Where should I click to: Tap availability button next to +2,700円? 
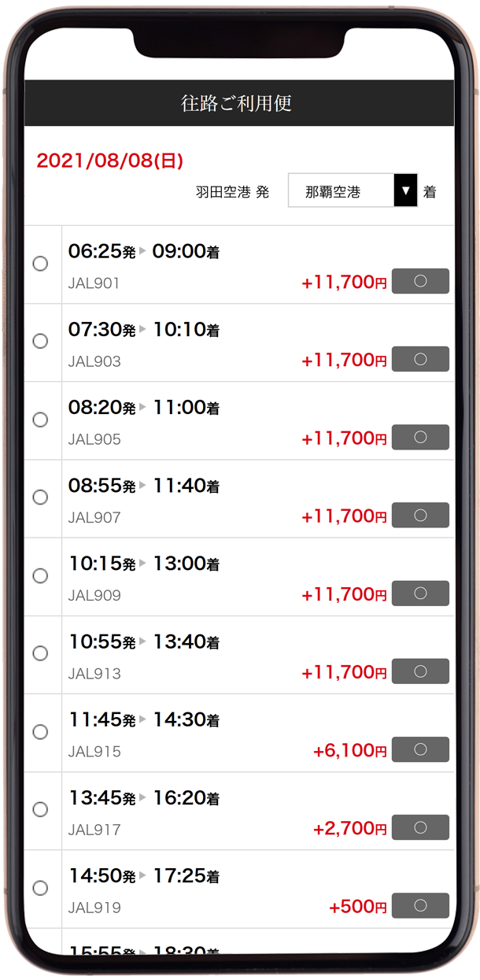[420, 827]
